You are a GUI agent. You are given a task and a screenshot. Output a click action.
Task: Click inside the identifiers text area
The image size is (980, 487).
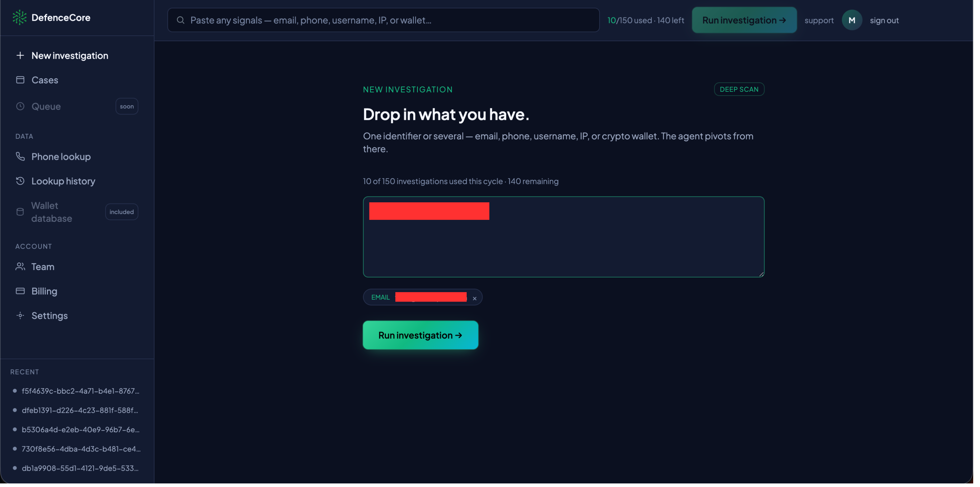point(567,238)
